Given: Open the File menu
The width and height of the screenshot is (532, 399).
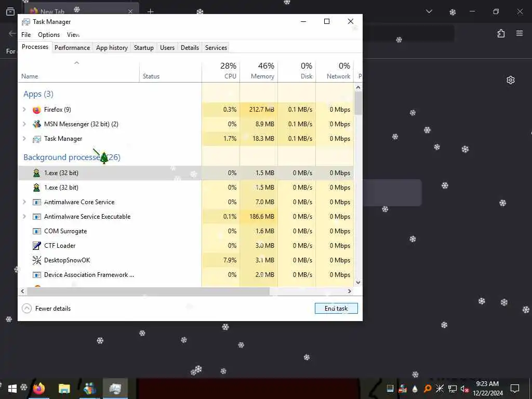Looking at the screenshot, I should tap(26, 35).
